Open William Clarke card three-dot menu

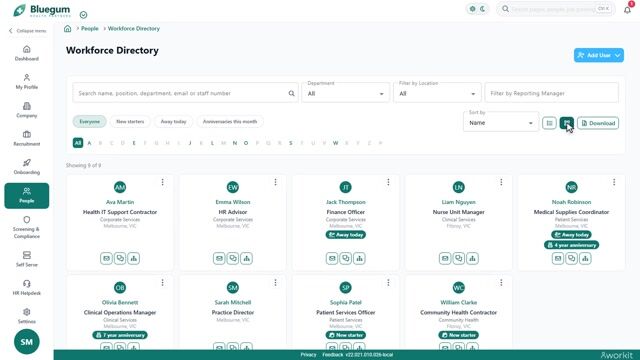coord(501,282)
